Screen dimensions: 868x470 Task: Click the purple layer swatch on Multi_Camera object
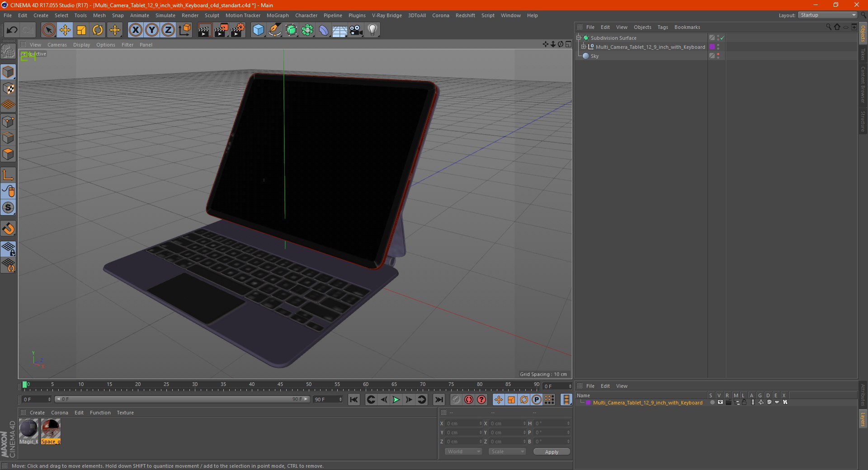(x=712, y=47)
